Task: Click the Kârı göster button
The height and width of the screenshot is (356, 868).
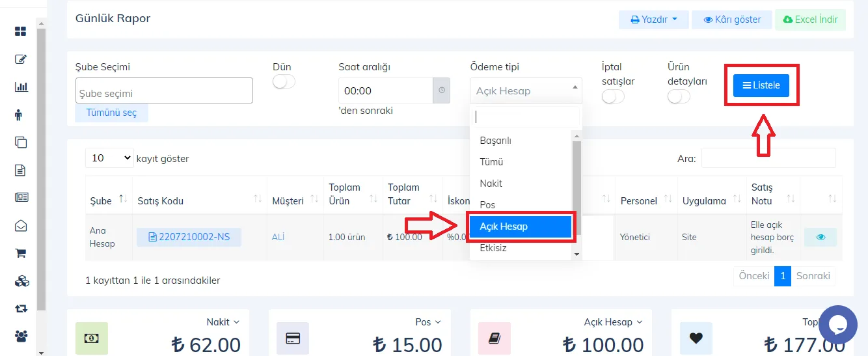Action: (x=732, y=20)
